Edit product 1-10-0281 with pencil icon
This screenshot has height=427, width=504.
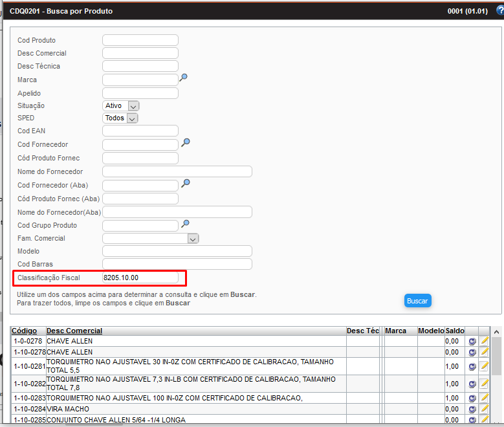point(484,366)
